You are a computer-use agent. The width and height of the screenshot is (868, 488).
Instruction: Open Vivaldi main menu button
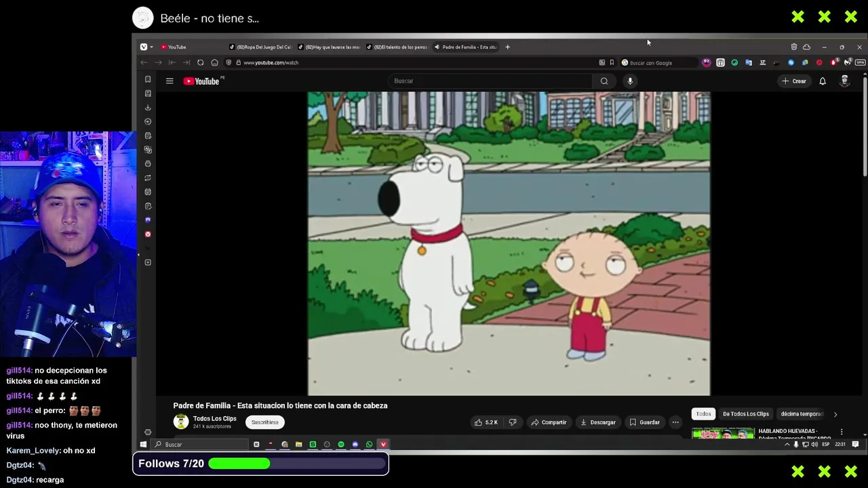(144, 47)
